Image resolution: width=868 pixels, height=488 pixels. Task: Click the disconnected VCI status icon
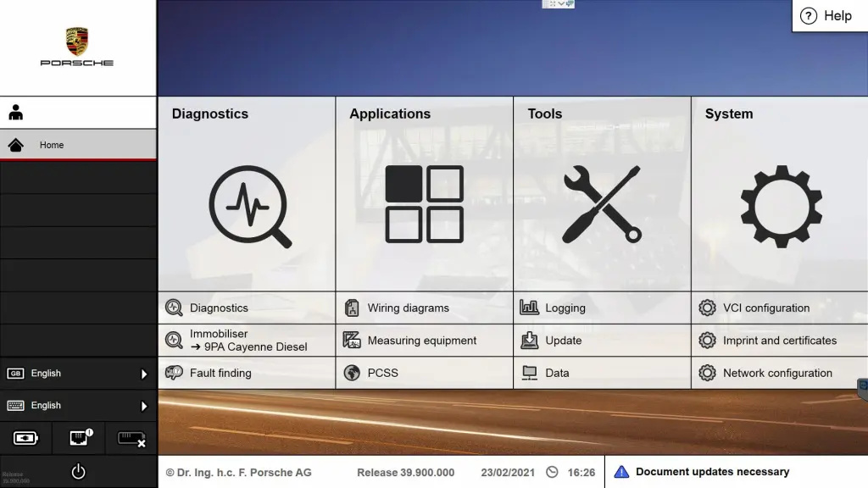click(x=131, y=438)
